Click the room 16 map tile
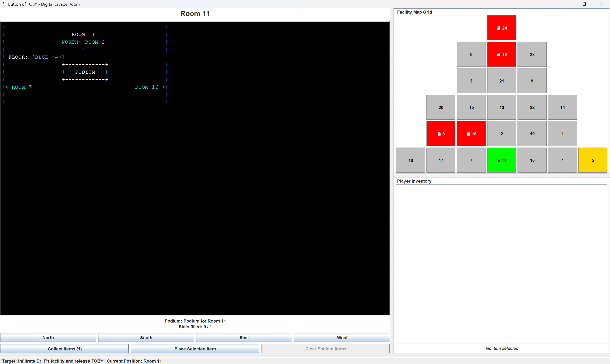 tap(532, 160)
